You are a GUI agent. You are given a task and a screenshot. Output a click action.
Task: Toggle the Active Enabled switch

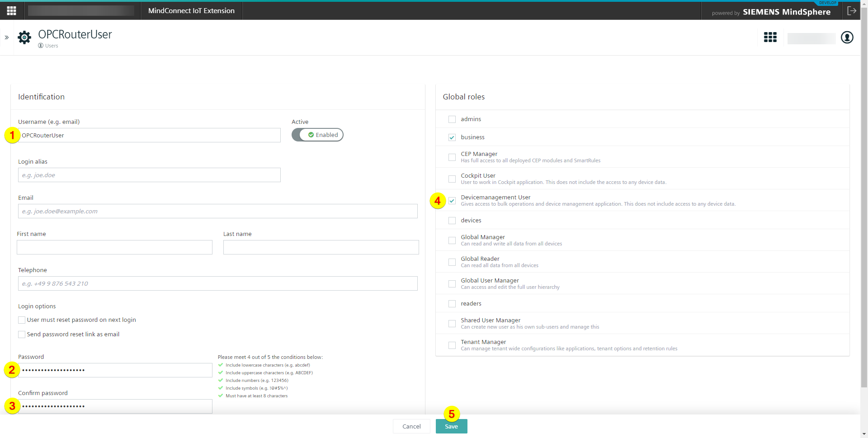coord(317,135)
